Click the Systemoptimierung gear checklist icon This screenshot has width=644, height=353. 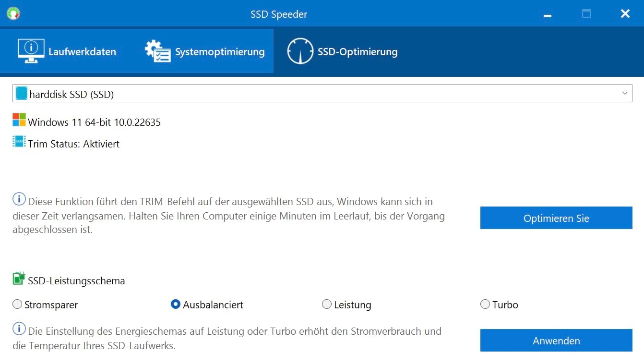click(158, 51)
